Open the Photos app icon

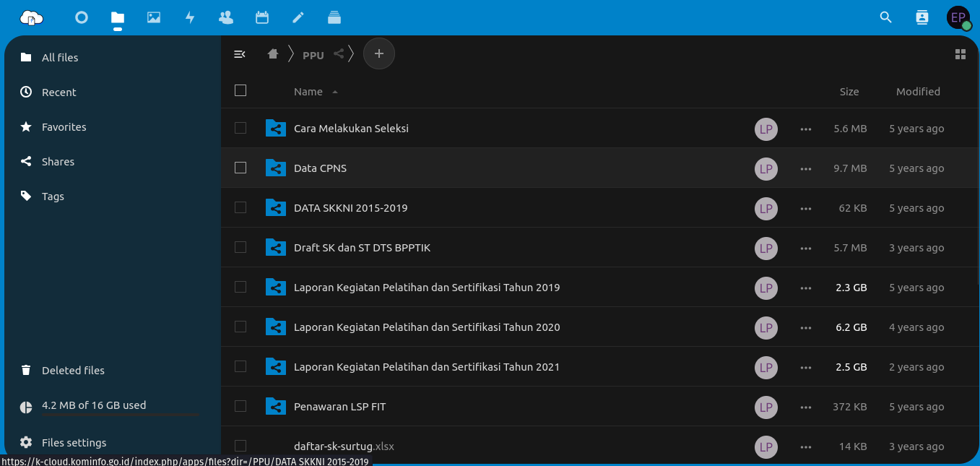tap(154, 17)
